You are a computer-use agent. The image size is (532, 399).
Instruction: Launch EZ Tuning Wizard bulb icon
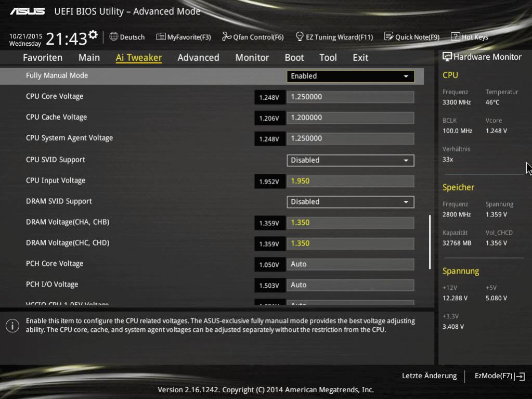[300, 36]
